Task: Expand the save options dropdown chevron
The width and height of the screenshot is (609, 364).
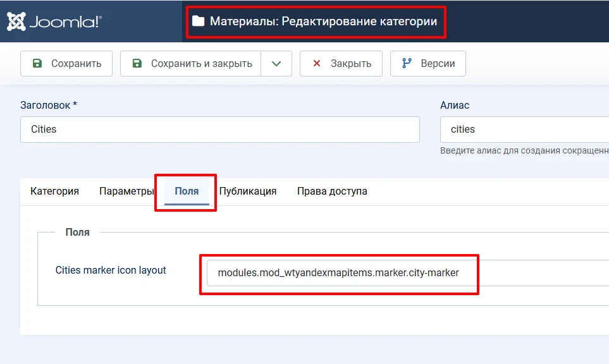Action: click(x=276, y=64)
